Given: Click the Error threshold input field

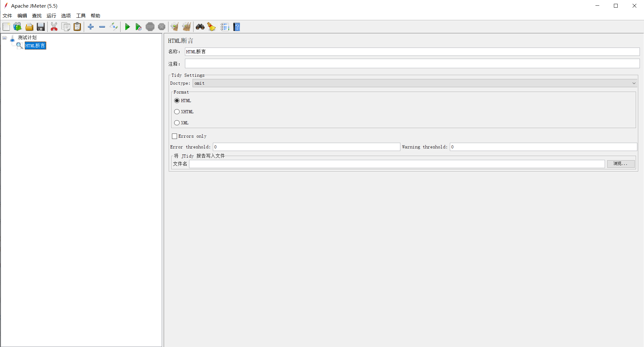Looking at the screenshot, I should pyautogui.click(x=306, y=147).
